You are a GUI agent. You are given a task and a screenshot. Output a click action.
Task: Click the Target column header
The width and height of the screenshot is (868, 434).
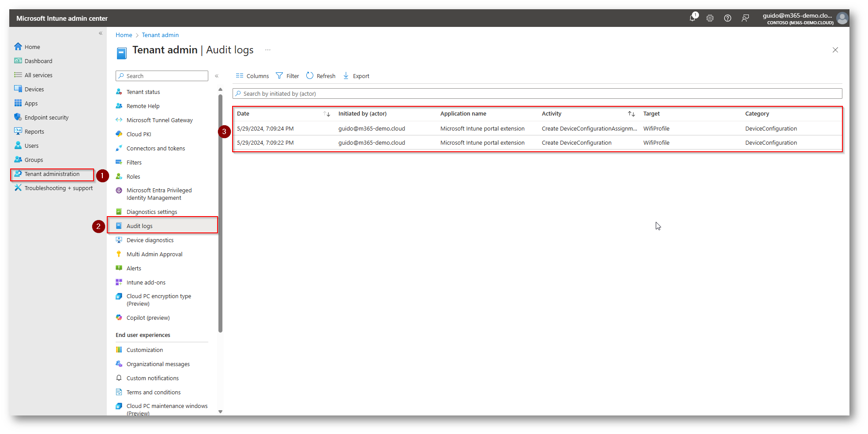[x=651, y=114]
